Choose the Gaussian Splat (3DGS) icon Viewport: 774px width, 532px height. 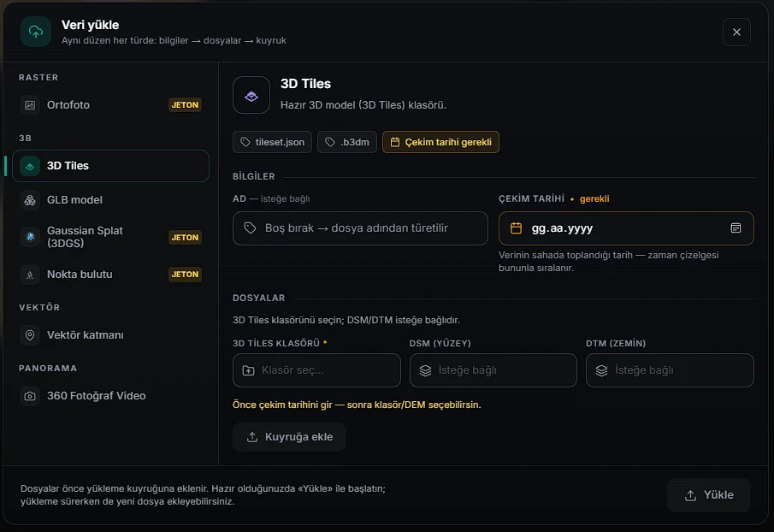pos(30,237)
